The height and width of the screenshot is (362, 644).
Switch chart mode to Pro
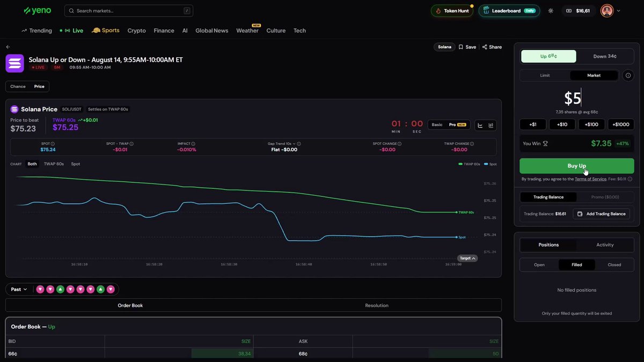(x=458, y=125)
